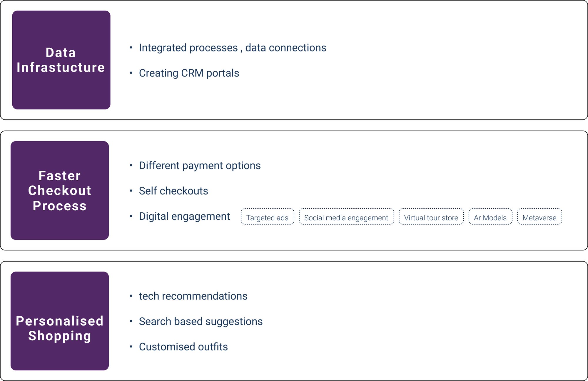Click the bullet dot before Creating CRM portals

tap(131, 73)
